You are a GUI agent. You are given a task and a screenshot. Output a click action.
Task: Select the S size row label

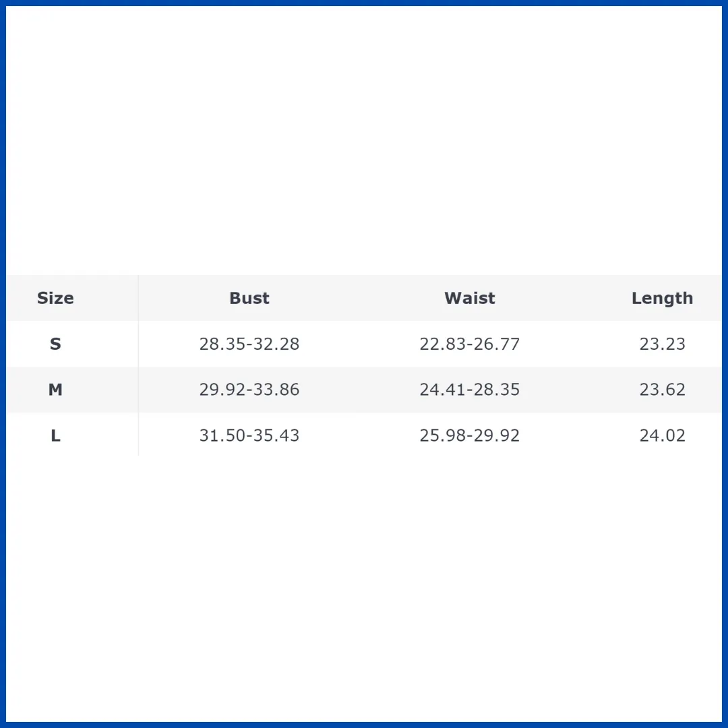click(x=55, y=344)
